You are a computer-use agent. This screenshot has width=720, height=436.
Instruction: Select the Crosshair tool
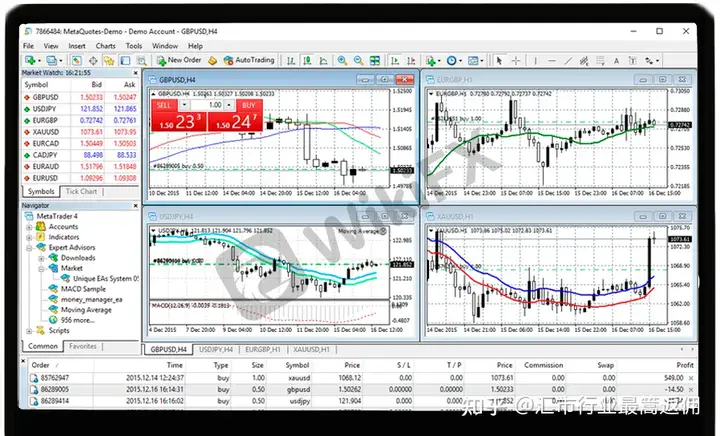tap(516, 61)
